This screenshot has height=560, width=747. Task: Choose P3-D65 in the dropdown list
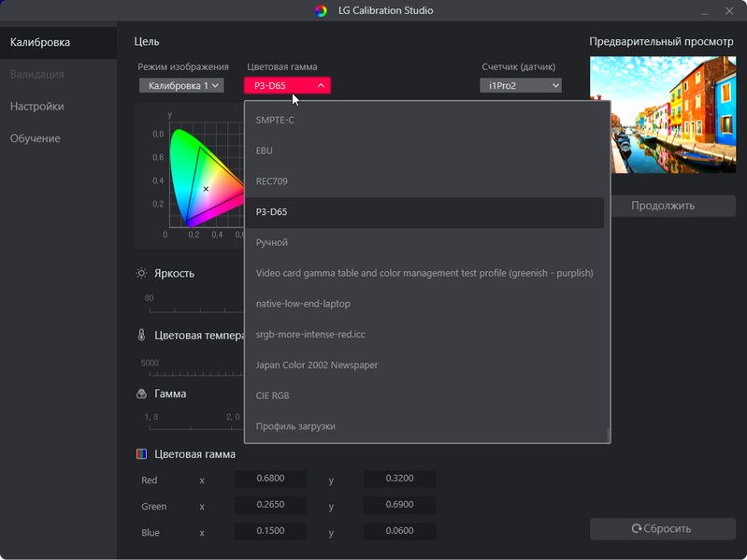click(x=424, y=212)
